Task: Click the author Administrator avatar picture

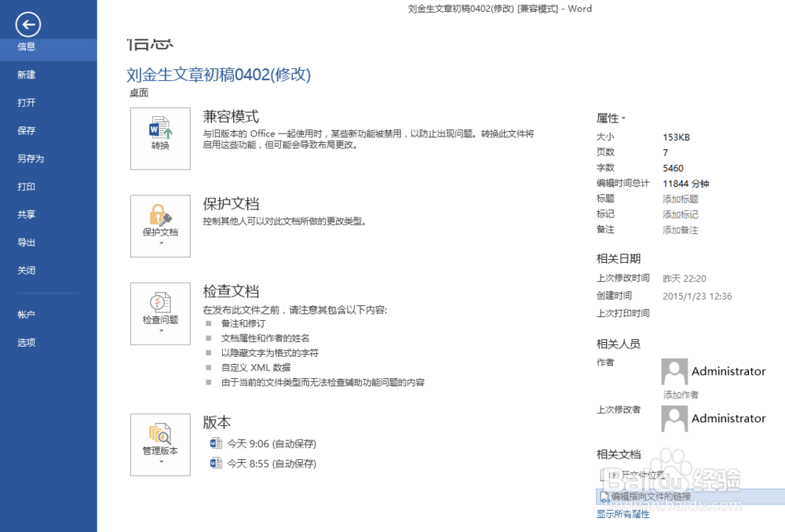Action: tap(674, 371)
